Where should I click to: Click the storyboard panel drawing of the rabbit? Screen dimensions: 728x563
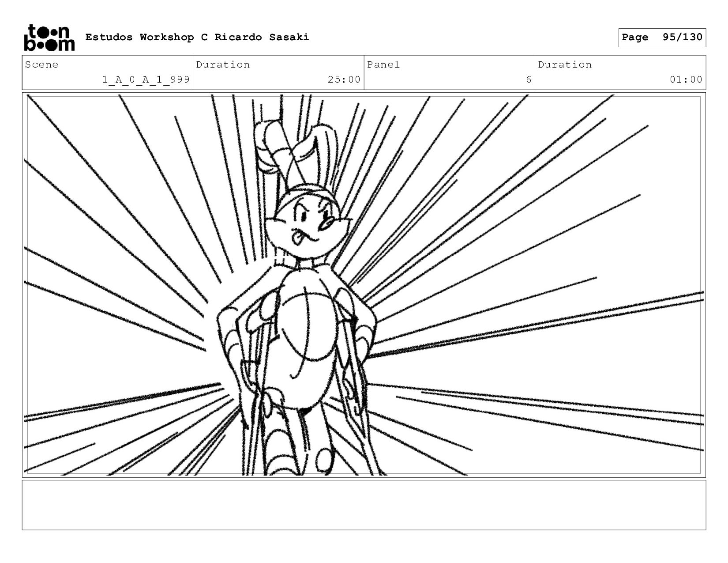click(x=364, y=285)
